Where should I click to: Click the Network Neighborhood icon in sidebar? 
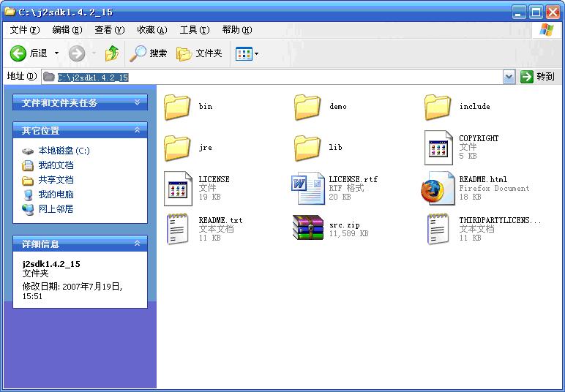pos(28,209)
